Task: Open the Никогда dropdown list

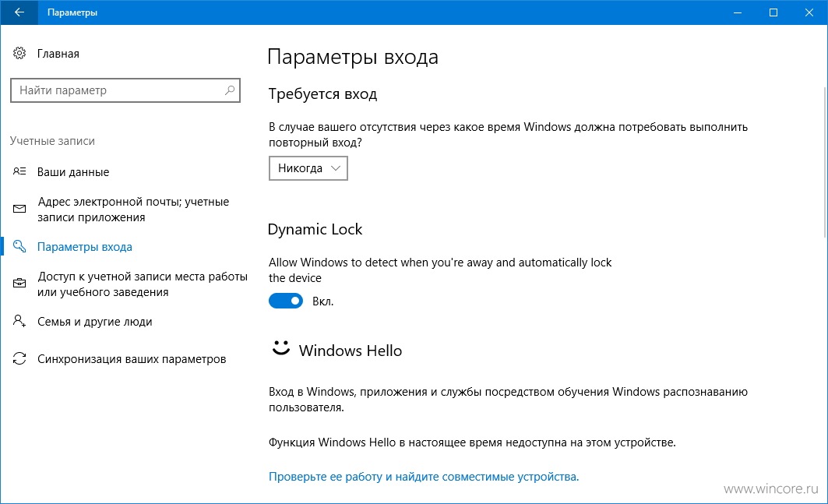Action: [308, 168]
